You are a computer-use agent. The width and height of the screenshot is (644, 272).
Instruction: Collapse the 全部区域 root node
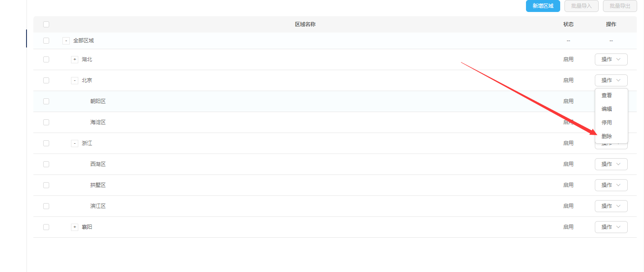pos(66,41)
